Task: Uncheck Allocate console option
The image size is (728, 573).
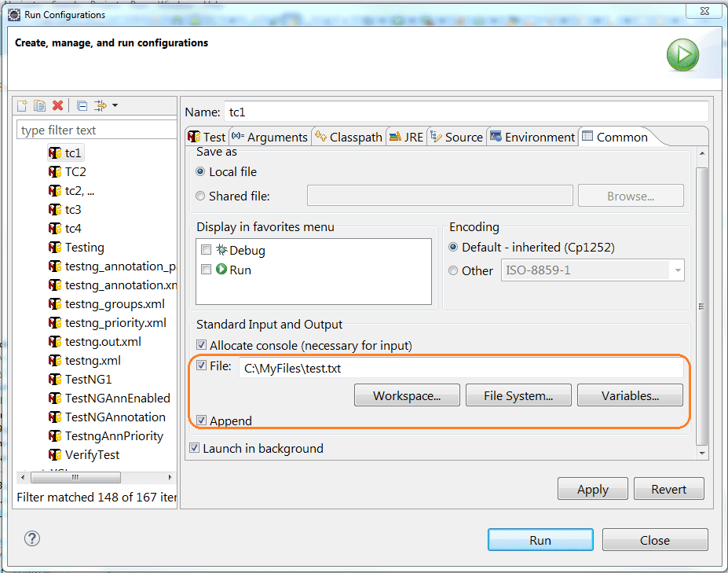Action: (x=201, y=344)
